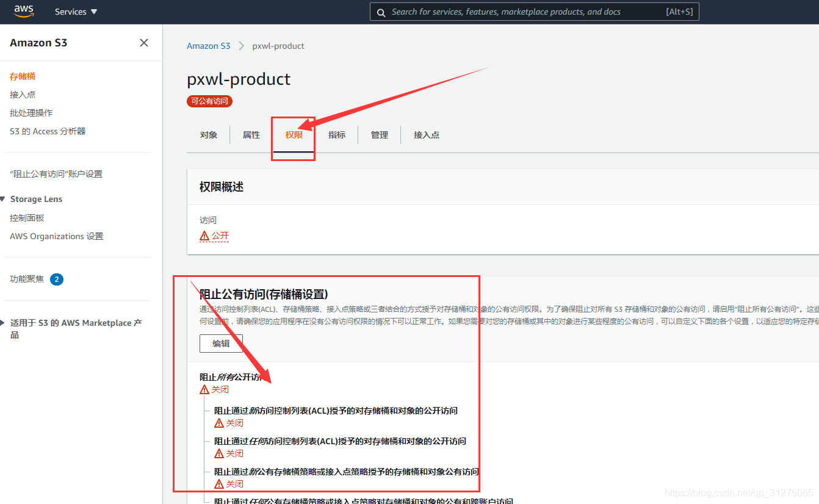The width and height of the screenshot is (819, 504).
Task: Click warning icon under any ACL setting
Action: point(219,453)
